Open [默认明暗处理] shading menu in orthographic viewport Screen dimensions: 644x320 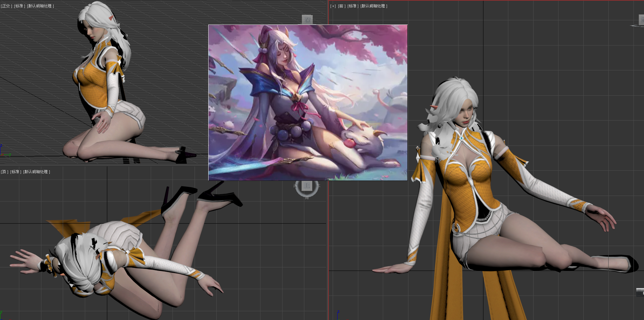coord(40,6)
